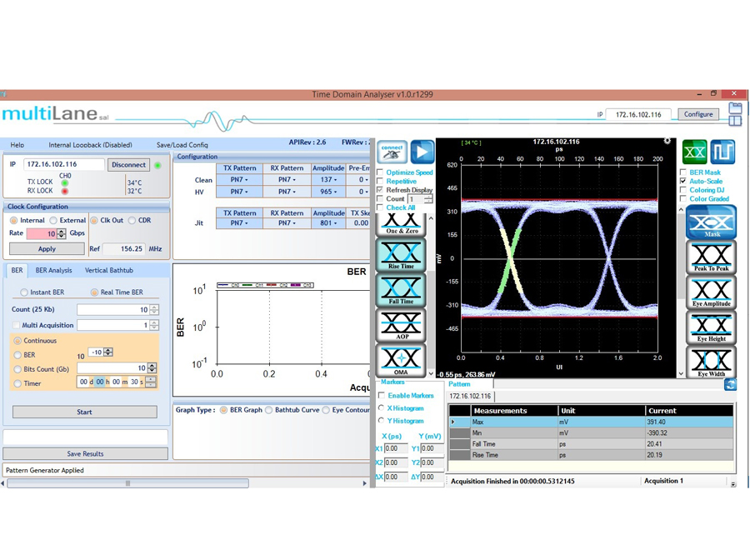Switch to the blue pulse waveform view icon
This screenshot has width=750, height=560.
pyautogui.click(x=722, y=152)
